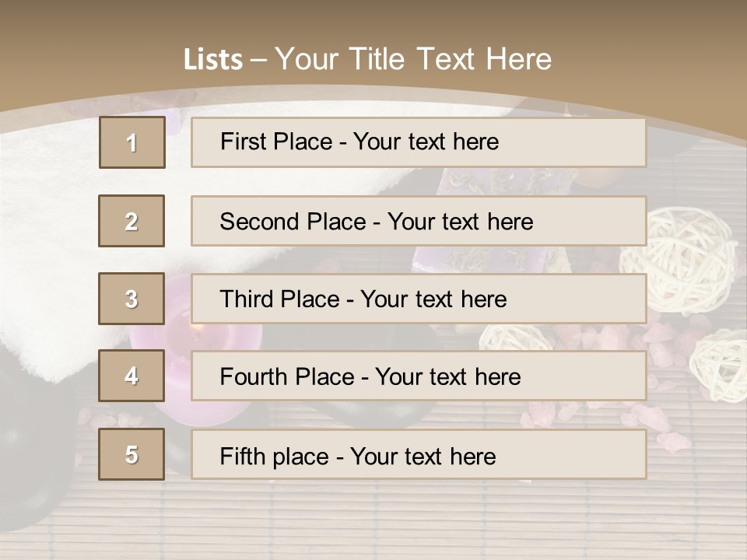
Task: Select 'Your Title Text Here' title text
Action: 413,59
